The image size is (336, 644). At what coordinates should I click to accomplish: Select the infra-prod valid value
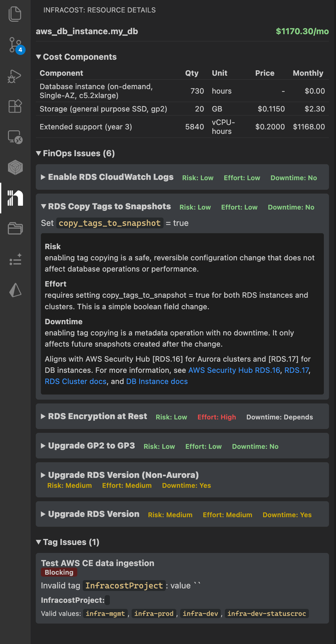(154, 614)
